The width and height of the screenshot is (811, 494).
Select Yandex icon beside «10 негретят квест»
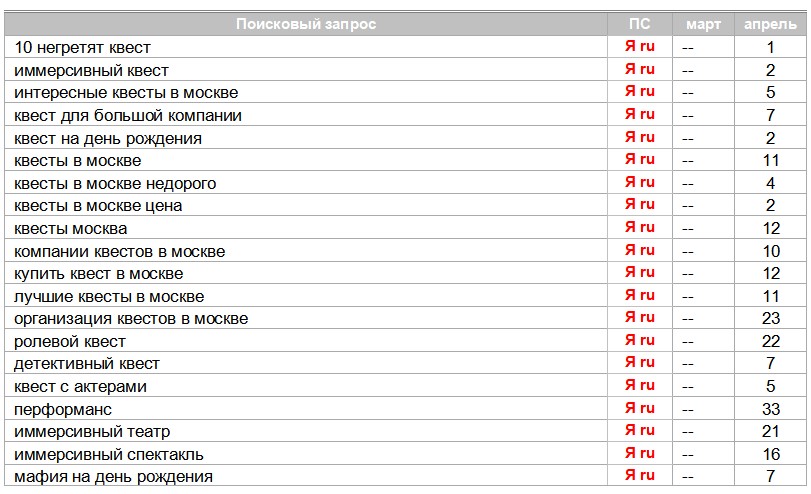[x=640, y=46]
